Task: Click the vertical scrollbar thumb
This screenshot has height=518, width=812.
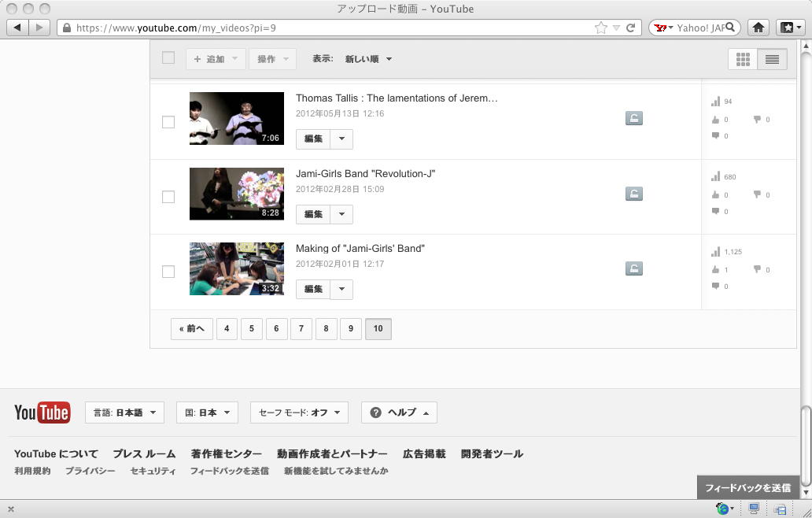Action: (x=805, y=446)
